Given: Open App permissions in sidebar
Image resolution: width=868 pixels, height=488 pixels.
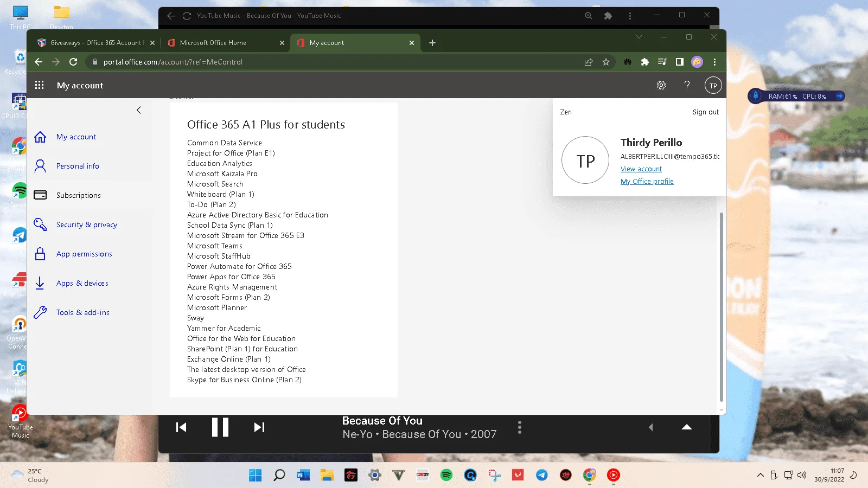Looking at the screenshot, I should tap(84, 254).
